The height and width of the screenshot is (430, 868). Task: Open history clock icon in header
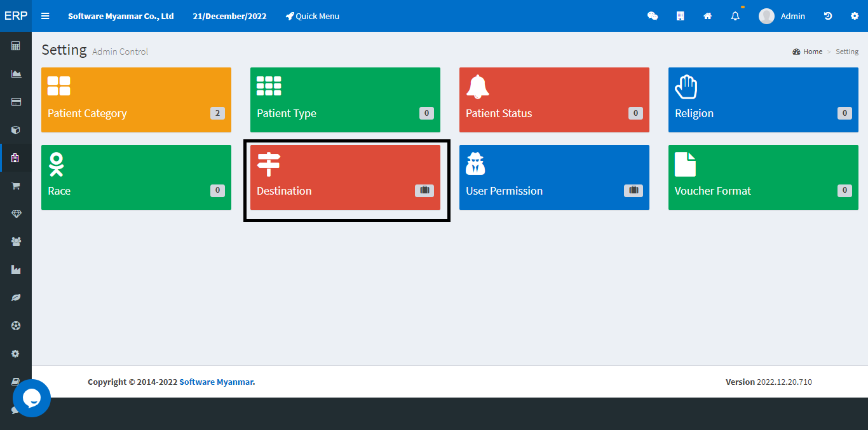(828, 16)
